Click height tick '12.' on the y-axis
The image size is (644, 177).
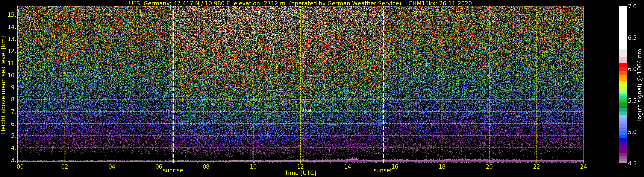(12, 51)
